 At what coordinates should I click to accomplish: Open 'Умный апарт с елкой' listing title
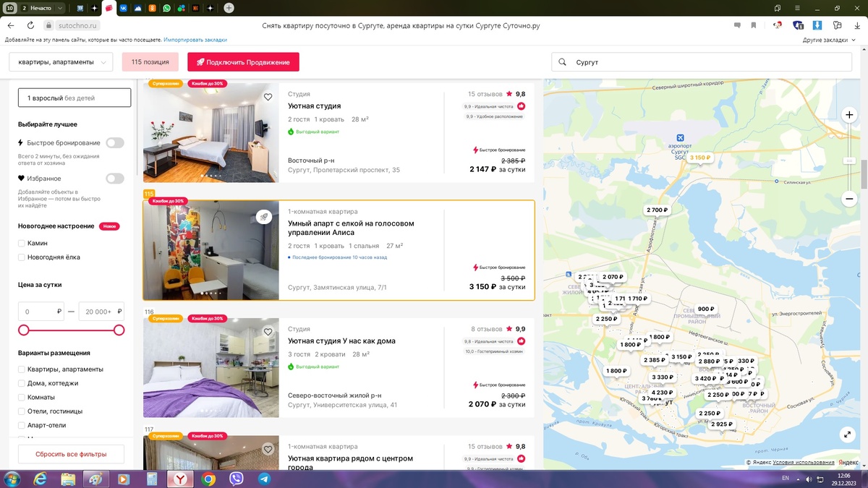[351, 228]
